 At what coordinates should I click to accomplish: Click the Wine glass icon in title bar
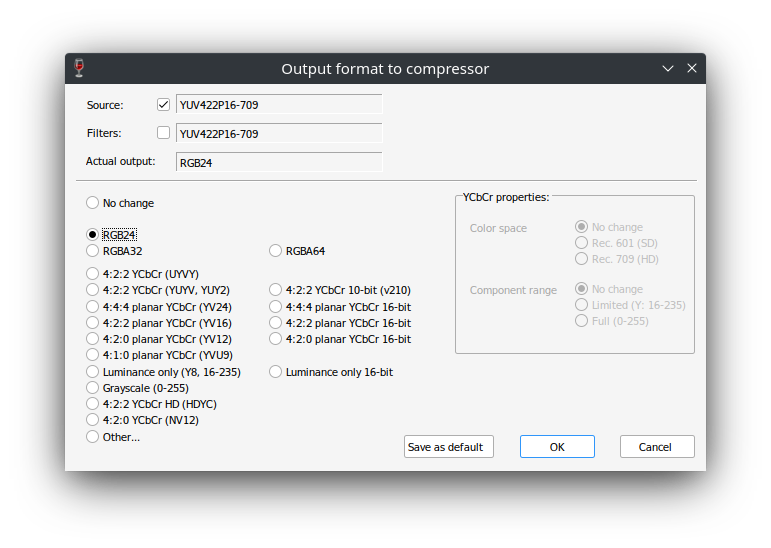click(79, 68)
